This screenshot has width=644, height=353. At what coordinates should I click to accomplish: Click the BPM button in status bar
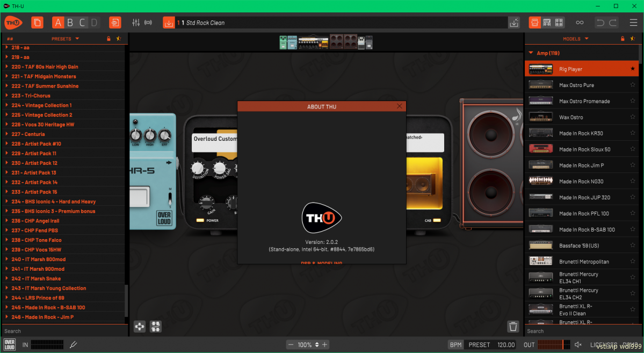coord(456,345)
